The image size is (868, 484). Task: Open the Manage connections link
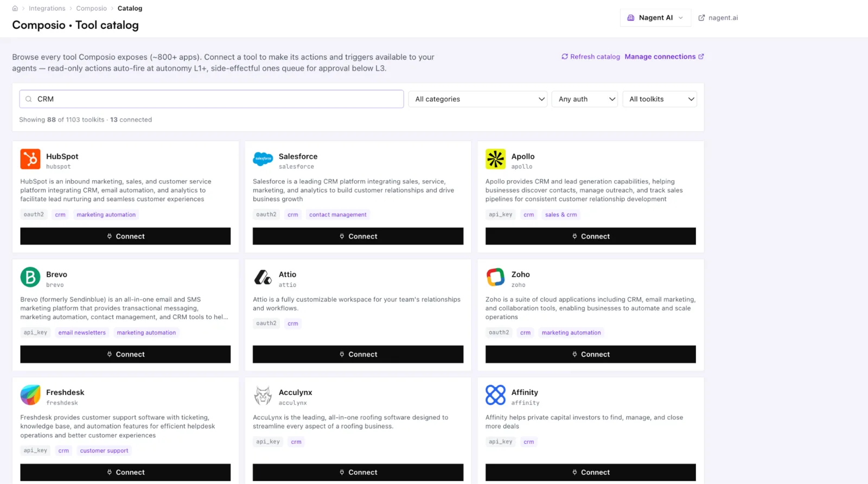(664, 56)
